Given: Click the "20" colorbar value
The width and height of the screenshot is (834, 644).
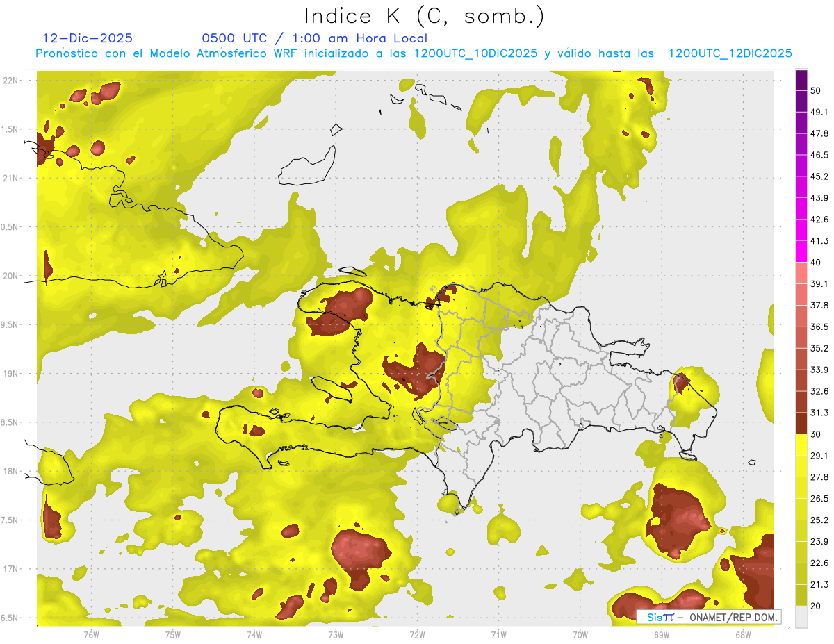Looking at the screenshot, I should coord(816,606).
